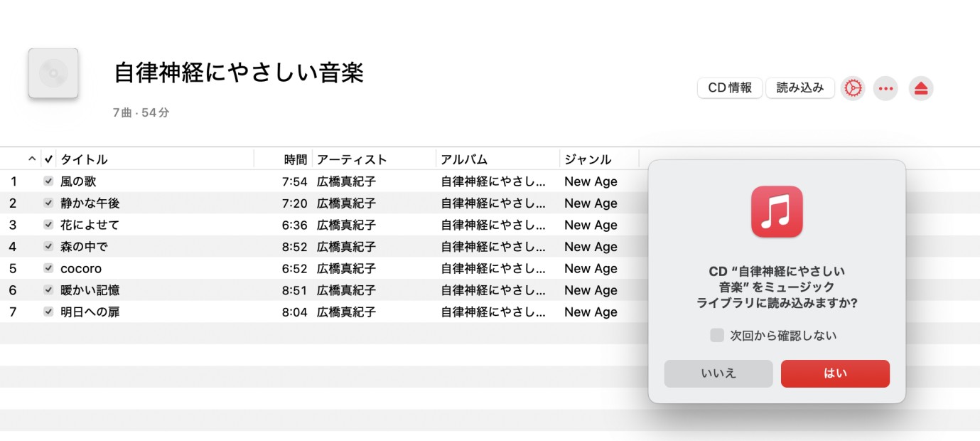Viewport: 980px width, 441px height.
Task: Uncheck the track cocoro checkbox
Action: click(48, 268)
